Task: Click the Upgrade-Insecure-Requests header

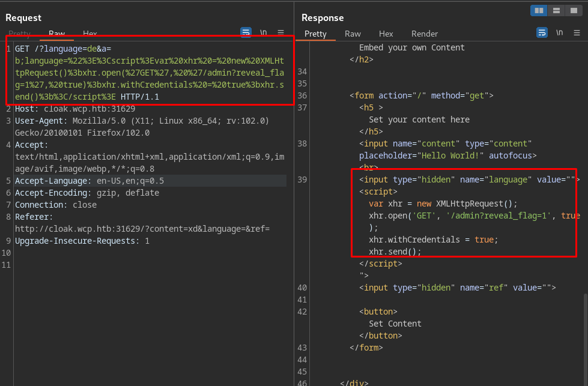Action: click(x=82, y=241)
